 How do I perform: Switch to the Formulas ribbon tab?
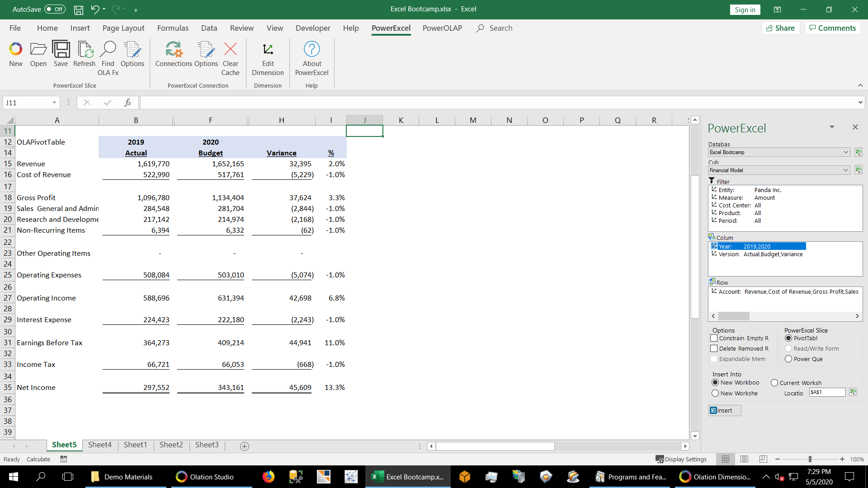coord(173,28)
